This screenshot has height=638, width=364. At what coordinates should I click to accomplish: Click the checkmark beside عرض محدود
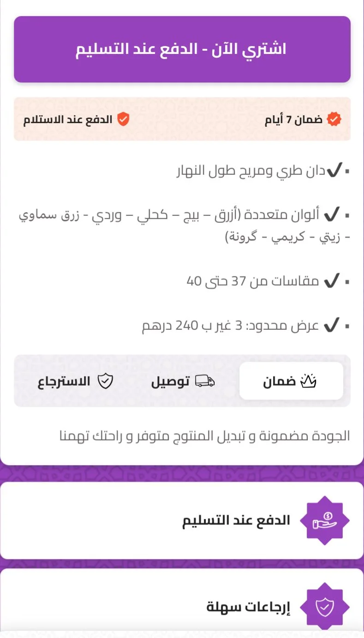[x=332, y=325]
